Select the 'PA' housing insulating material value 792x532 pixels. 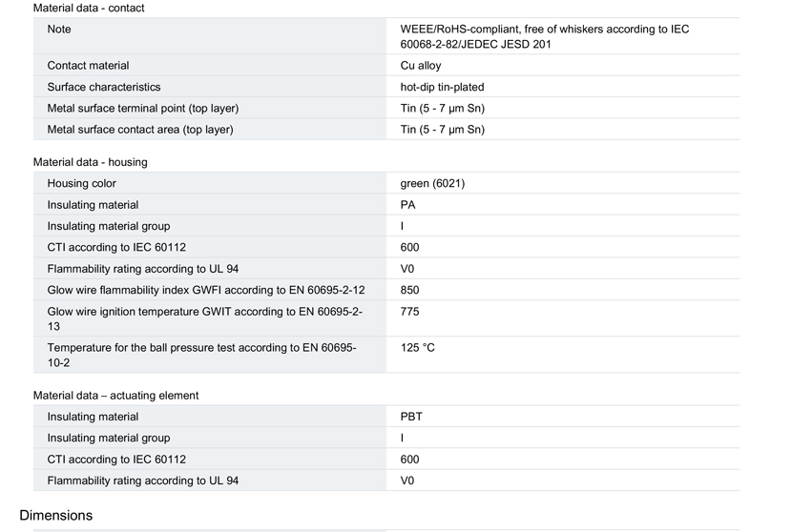[x=407, y=205]
